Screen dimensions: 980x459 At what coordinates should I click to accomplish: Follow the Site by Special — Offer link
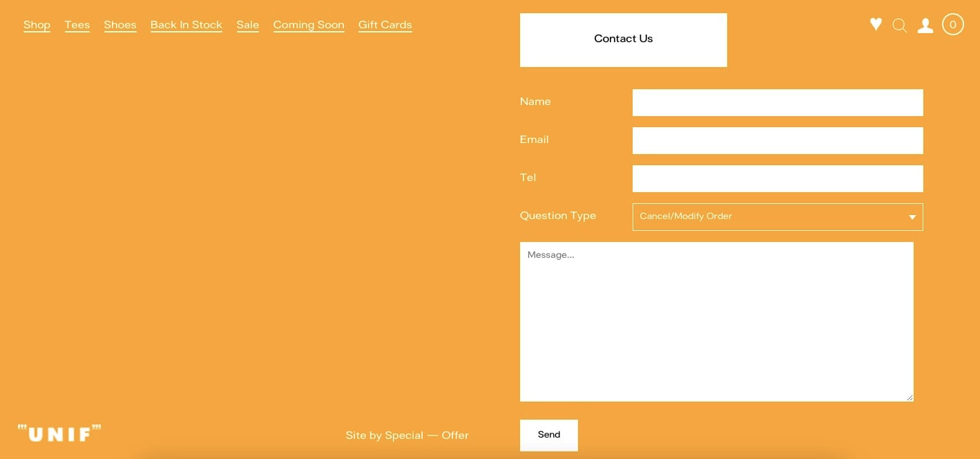coord(407,435)
